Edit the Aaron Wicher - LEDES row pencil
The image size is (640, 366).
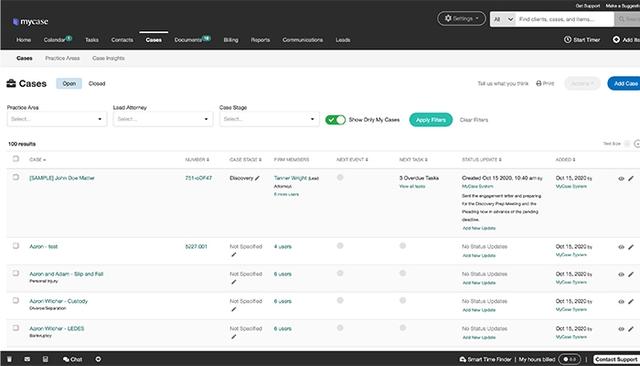click(x=631, y=329)
